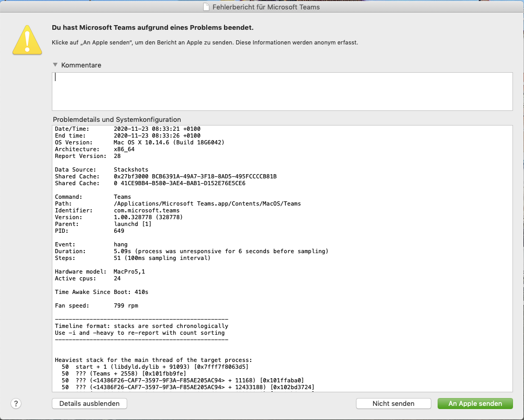Click the An Apple senden instruction sentence
524x420 pixels.
(x=205, y=42)
